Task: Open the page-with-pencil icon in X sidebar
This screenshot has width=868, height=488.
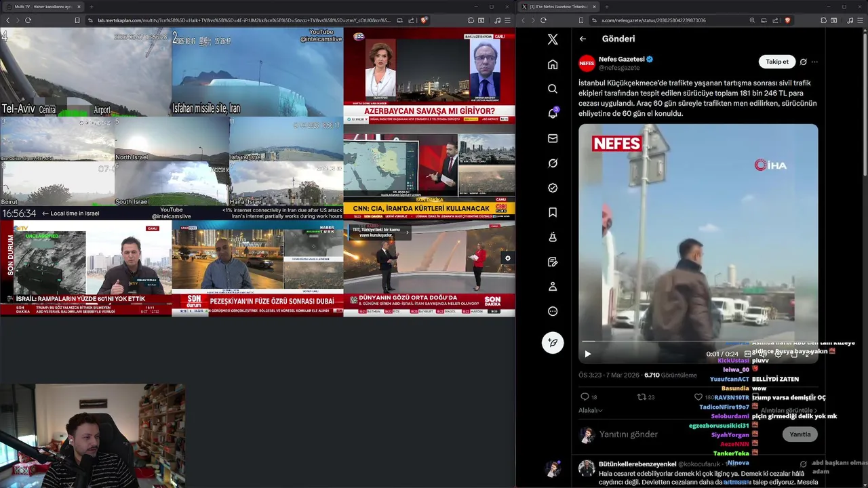Action: pos(553,262)
